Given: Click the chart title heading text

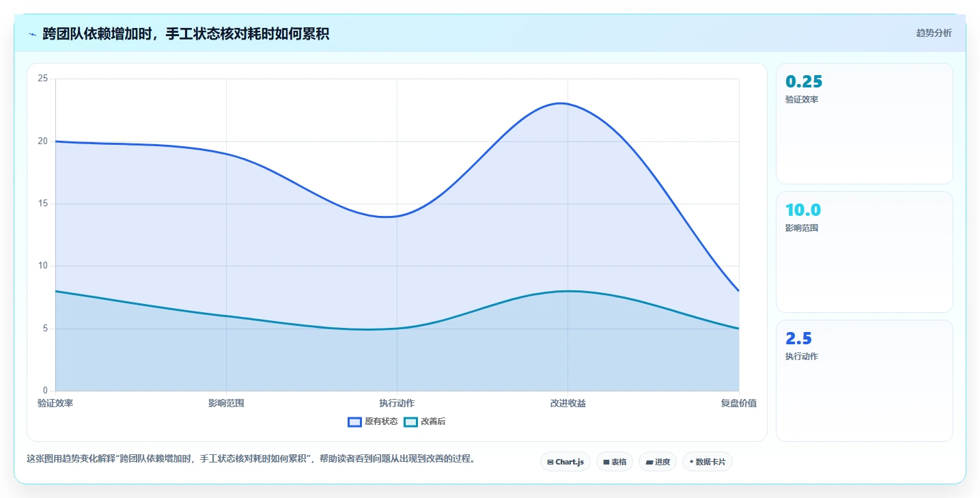Looking at the screenshot, I should coord(186,33).
